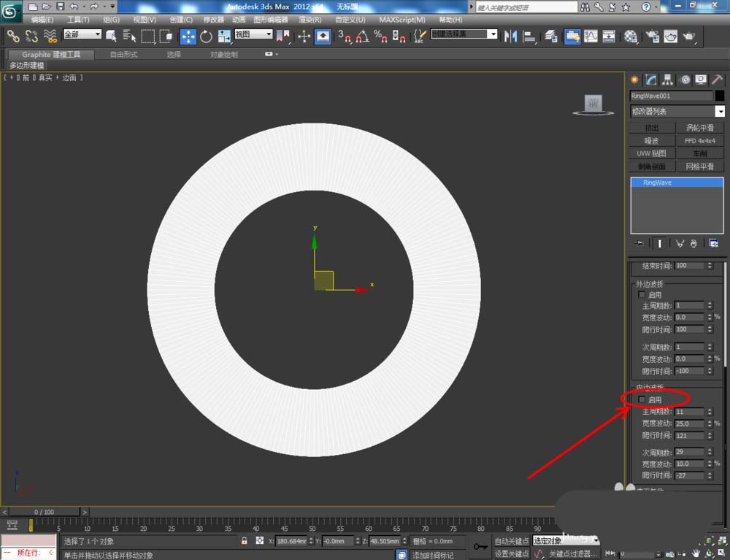Click the Rotate tool in main toolbar

pyautogui.click(x=206, y=36)
